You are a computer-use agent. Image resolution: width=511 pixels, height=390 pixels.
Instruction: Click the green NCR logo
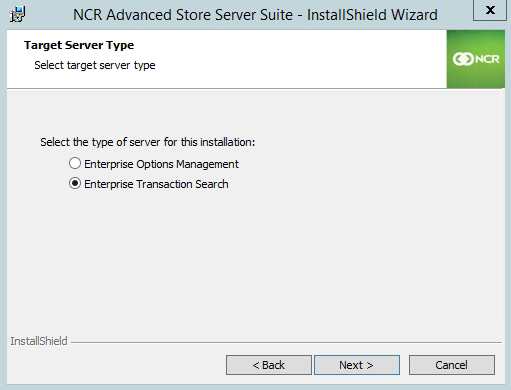click(x=476, y=59)
